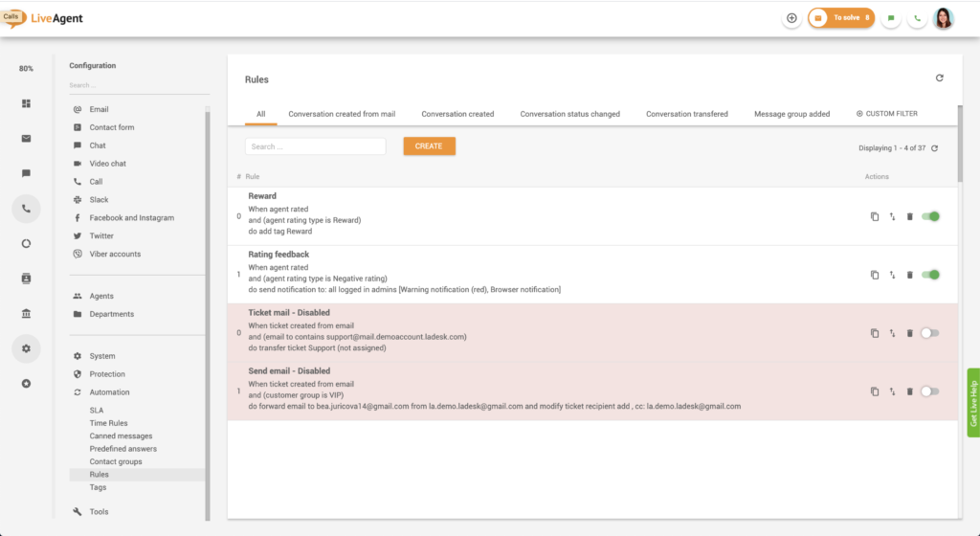Image resolution: width=980 pixels, height=536 pixels.
Task: Click the rules Search input field
Action: (315, 146)
